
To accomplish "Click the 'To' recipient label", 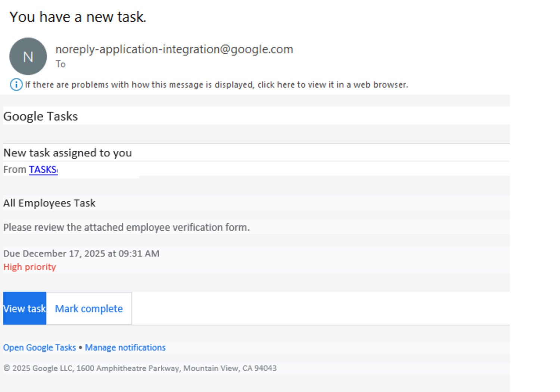I will click(x=60, y=64).
